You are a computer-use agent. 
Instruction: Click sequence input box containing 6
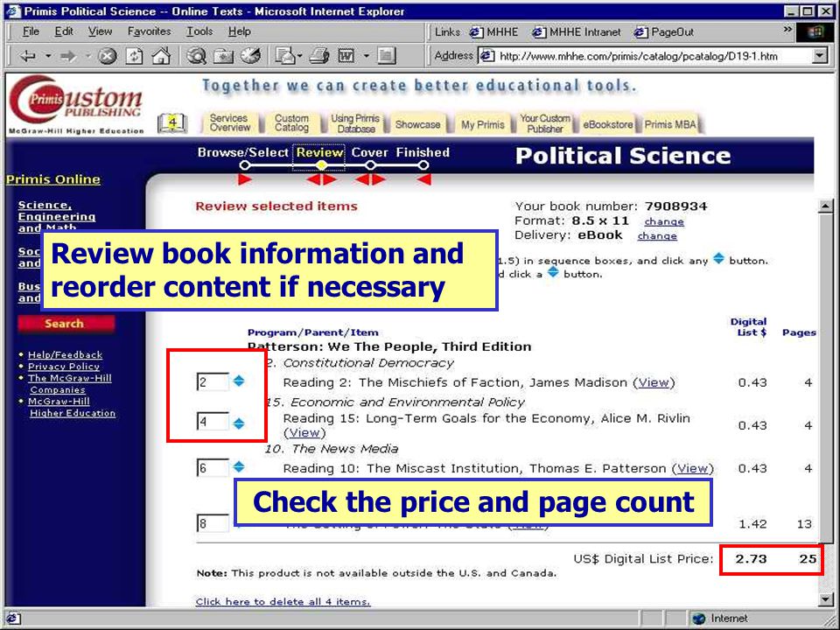tap(213, 467)
